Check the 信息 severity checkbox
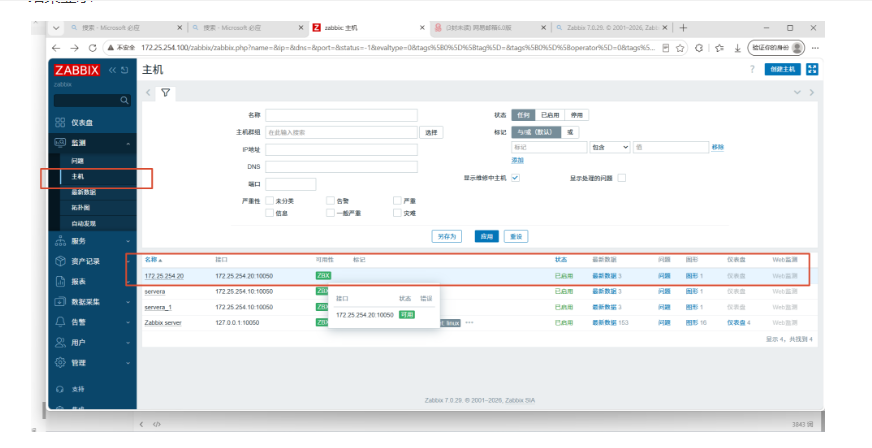Image resolution: width=872 pixels, height=448 pixels. pos(269,213)
